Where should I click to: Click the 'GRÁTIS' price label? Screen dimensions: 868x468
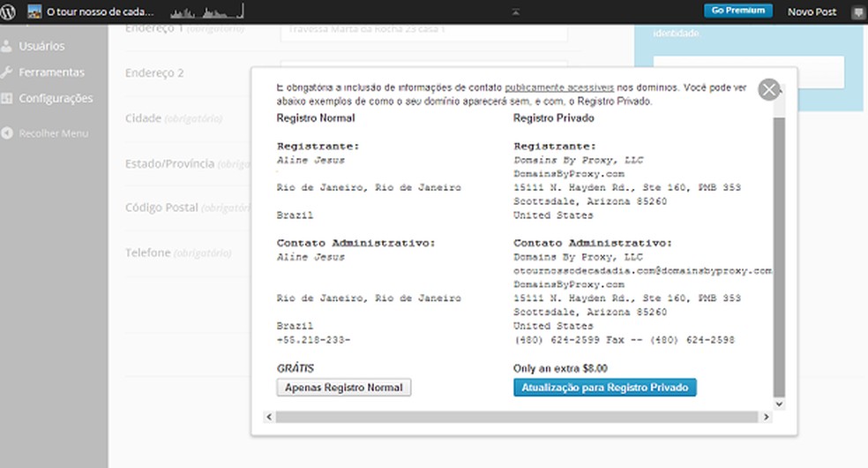click(295, 368)
